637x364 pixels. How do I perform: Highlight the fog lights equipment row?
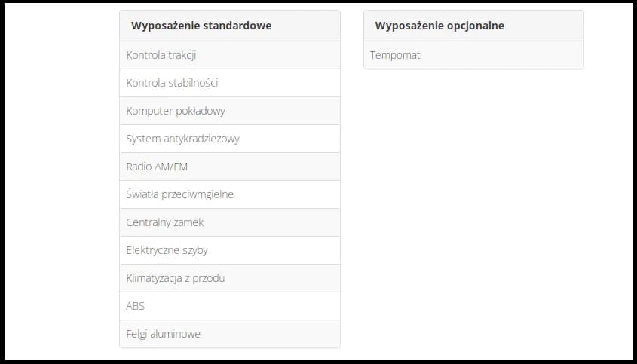click(180, 194)
